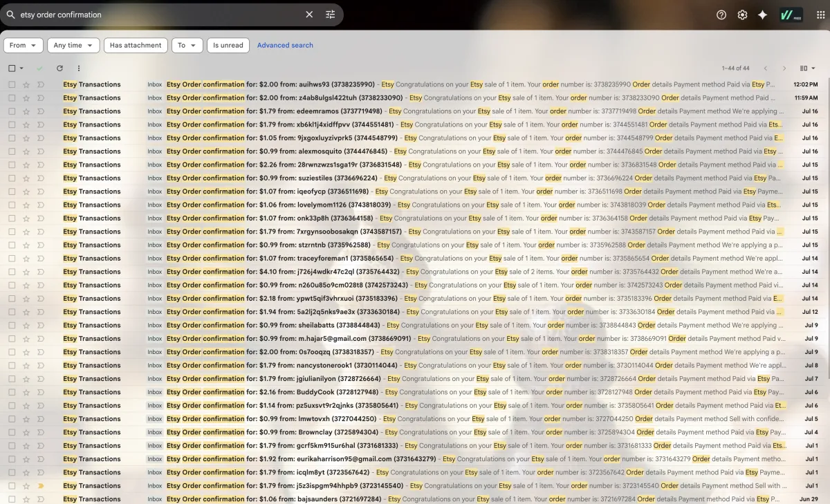Star the order email from Brownclay
This screenshot has width=830, height=504.
(x=26, y=432)
